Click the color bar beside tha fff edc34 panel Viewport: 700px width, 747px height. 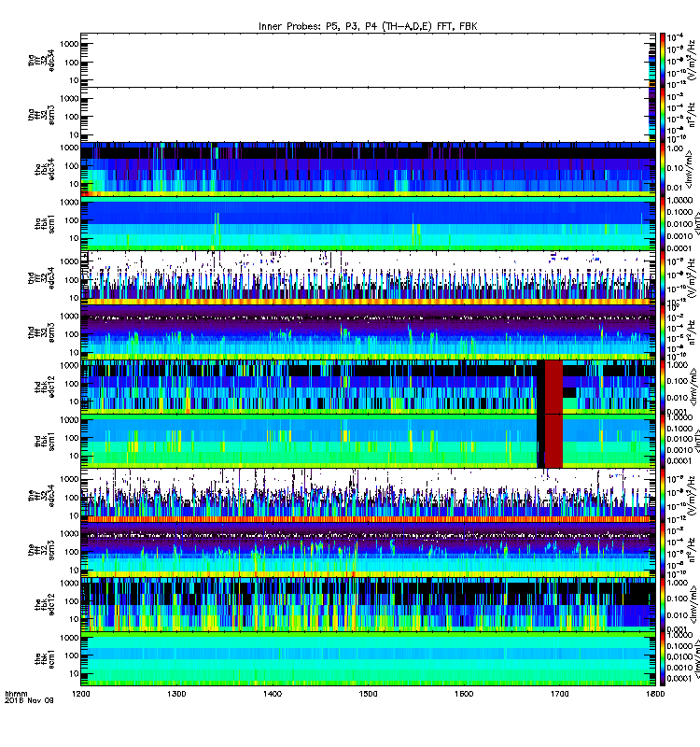point(663,60)
